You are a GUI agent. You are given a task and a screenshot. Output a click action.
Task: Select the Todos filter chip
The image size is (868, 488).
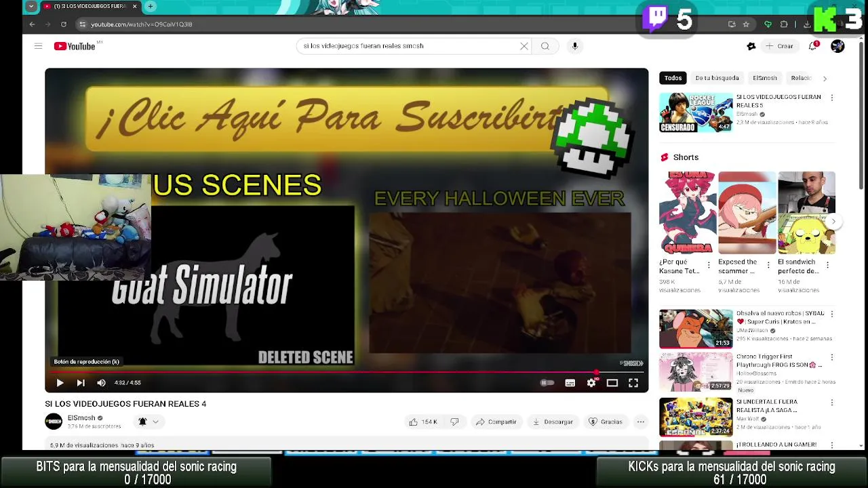pyautogui.click(x=673, y=78)
